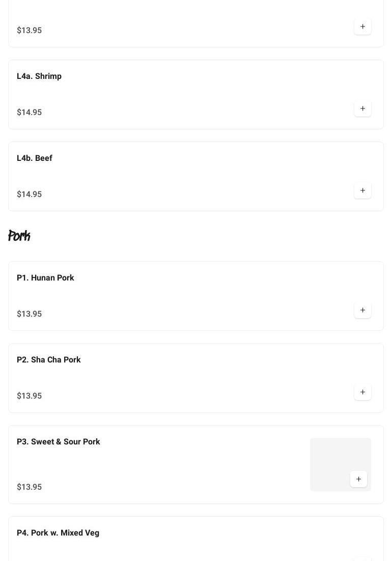The image size is (392, 561).
Task: Add P2. Sha Cha Pork with plus icon
Action: [x=362, y=392]
